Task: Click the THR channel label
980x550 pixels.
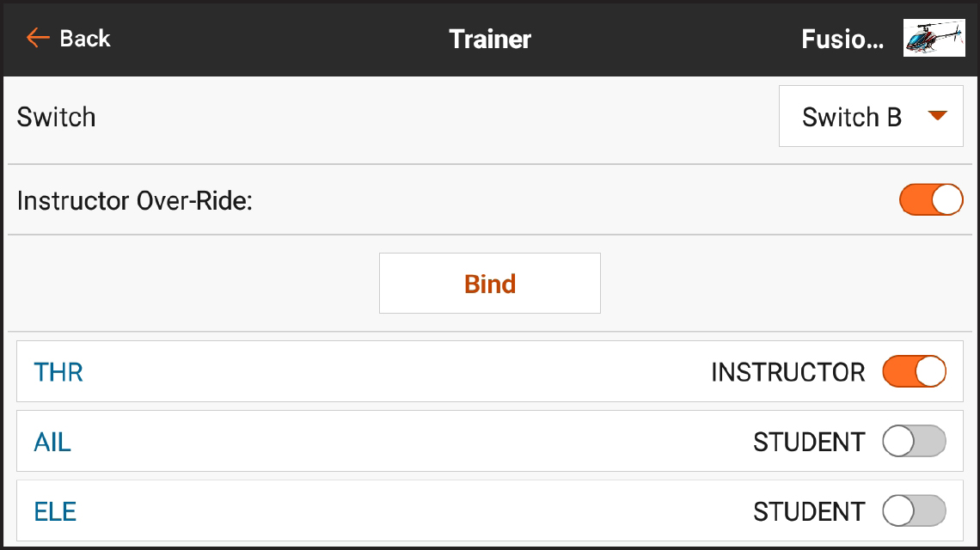Action: [x=58, y=371]
